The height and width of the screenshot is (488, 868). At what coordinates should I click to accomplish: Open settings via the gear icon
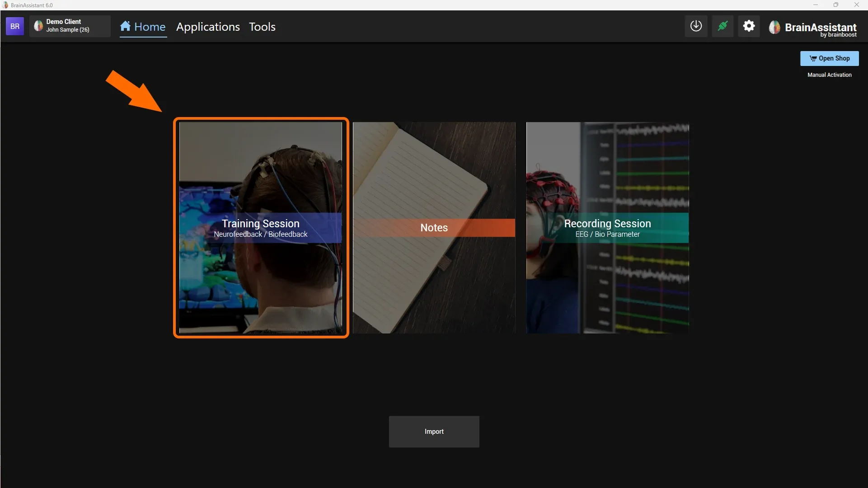[749, 26]
